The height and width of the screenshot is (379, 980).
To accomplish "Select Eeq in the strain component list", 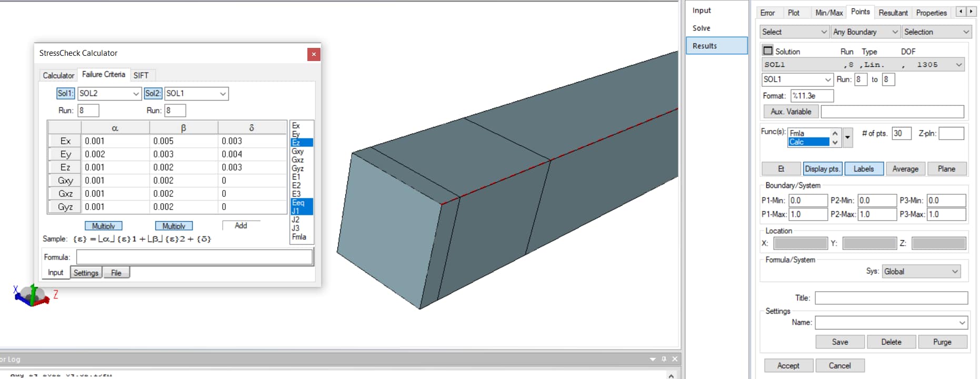I will point(298,203).
